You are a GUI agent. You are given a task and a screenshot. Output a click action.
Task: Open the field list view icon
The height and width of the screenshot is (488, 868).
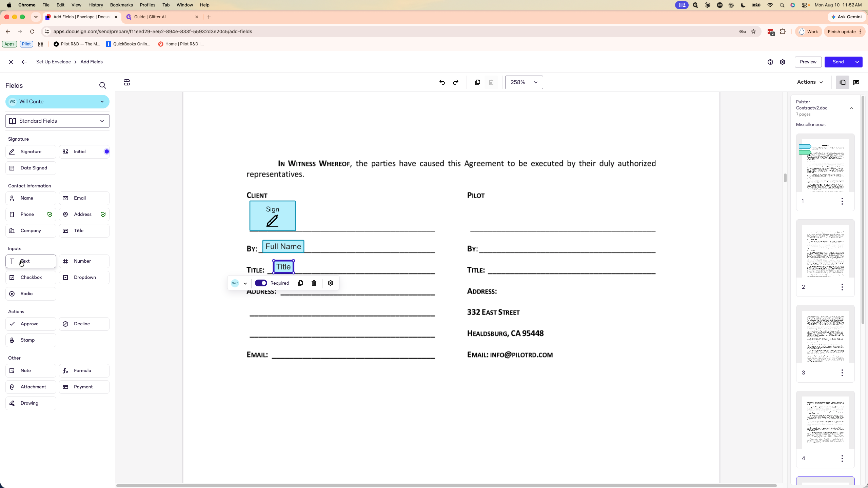[x=127, y=82]
